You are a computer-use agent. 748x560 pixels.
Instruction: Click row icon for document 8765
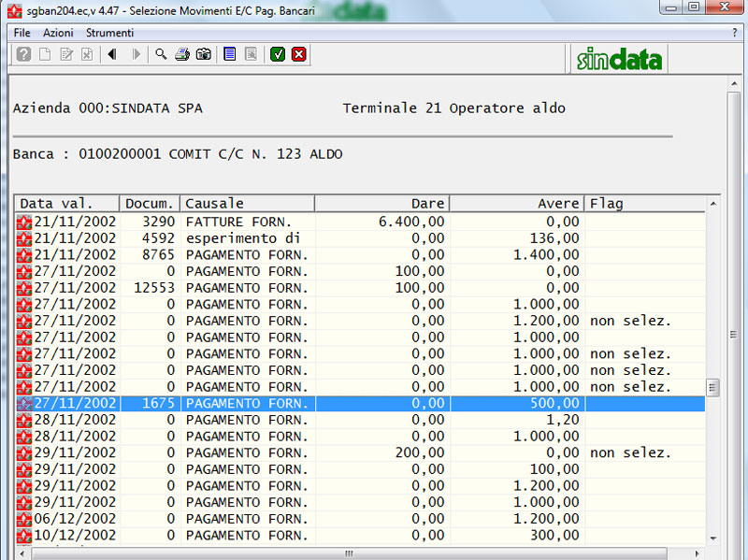click(24, 255)
